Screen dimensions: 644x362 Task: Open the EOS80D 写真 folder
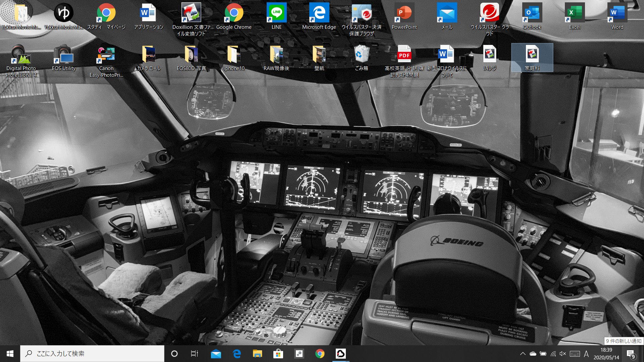191,58
